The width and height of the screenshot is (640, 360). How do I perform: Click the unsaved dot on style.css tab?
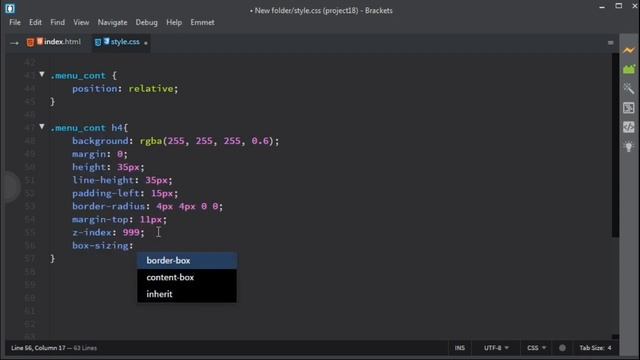[x=146, y=43]
